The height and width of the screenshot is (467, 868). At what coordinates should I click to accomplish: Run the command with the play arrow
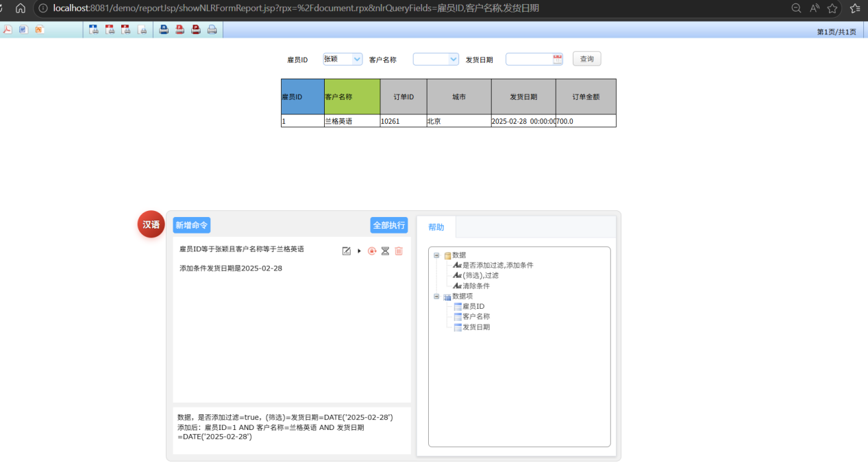359,251
